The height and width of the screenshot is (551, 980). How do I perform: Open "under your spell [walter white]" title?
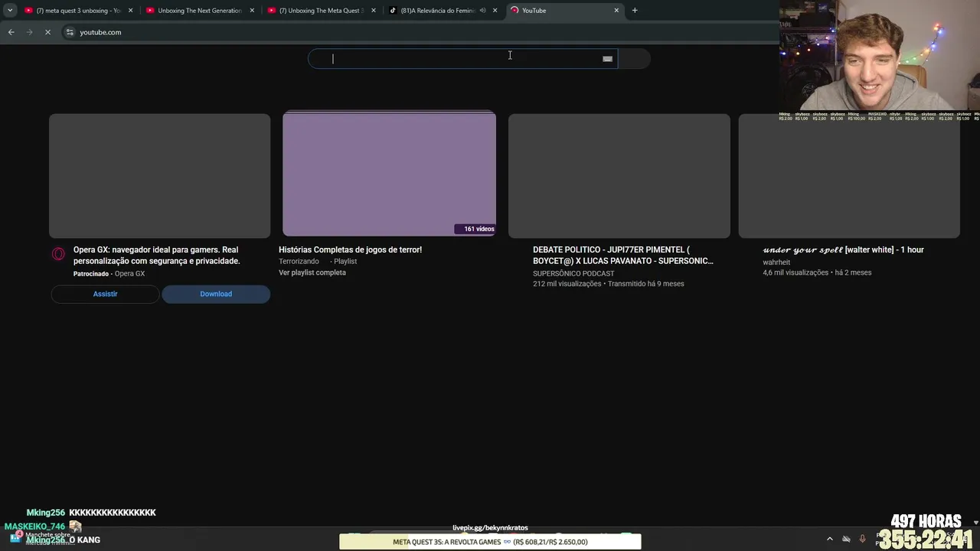coord(843,250)
